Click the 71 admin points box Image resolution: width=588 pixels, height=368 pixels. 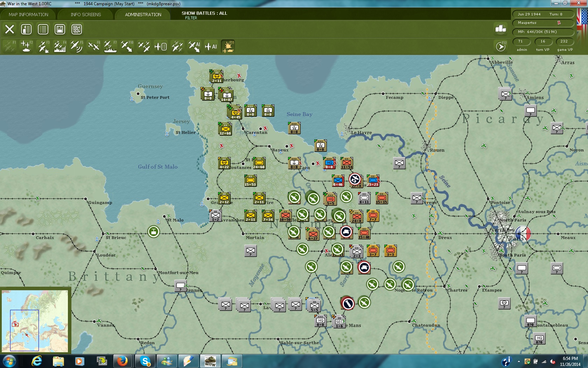click(x=521, y=41)
